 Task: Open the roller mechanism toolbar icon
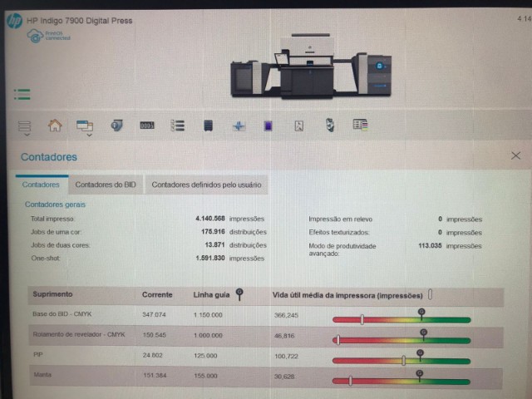[x=330, y=125]
